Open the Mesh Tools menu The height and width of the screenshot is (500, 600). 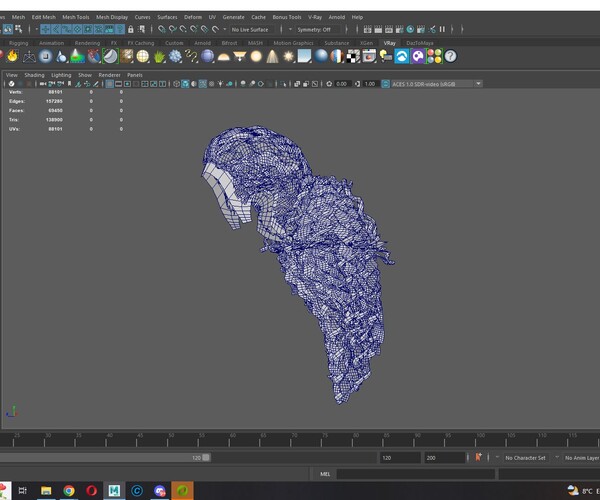click(76, 17)
